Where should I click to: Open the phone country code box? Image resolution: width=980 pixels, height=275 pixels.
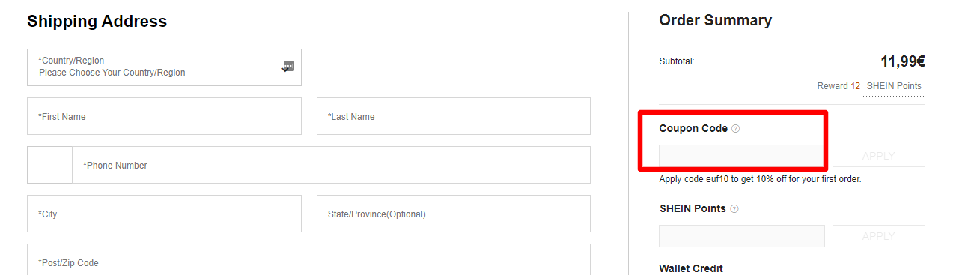(49, 165)
